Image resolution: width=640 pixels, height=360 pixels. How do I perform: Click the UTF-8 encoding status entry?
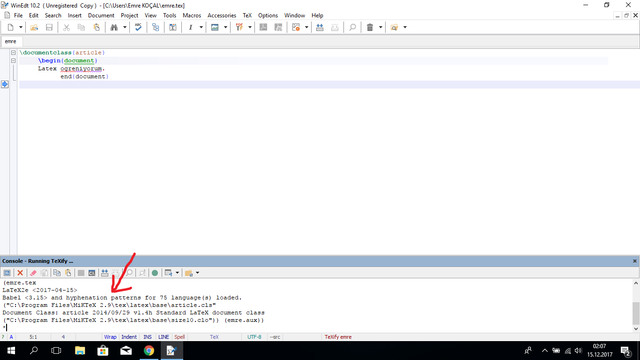(x=254, y=337)
